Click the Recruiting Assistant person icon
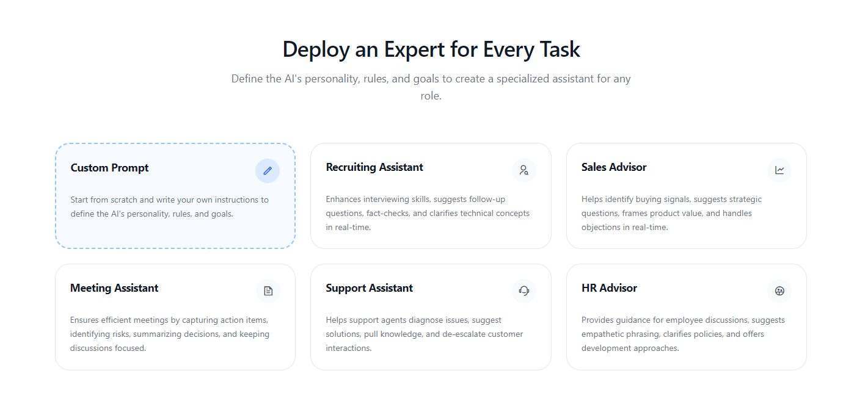This screenshot has width=868, height=404. pos(523,170)
